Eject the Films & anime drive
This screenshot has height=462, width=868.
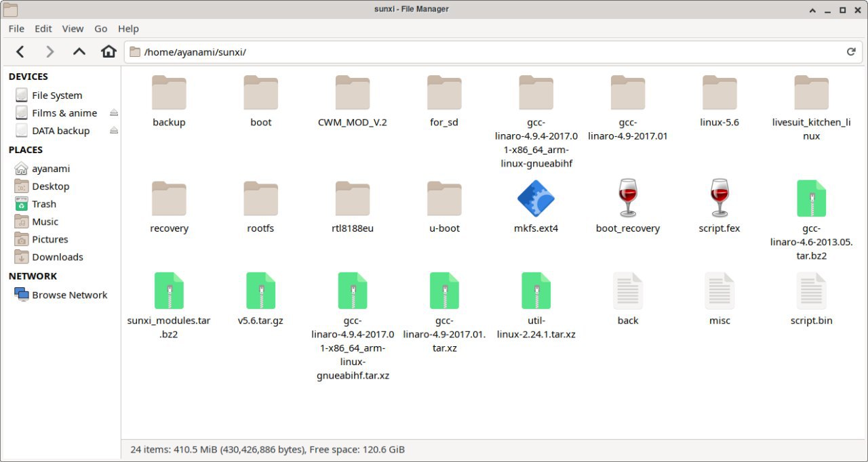point(114,113)
